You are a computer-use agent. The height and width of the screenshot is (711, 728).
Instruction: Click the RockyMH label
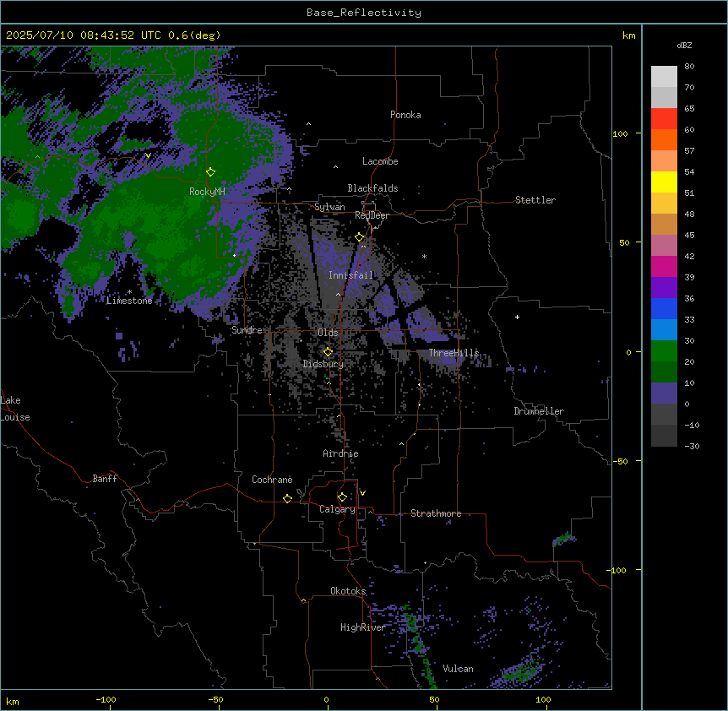[207, 192]
